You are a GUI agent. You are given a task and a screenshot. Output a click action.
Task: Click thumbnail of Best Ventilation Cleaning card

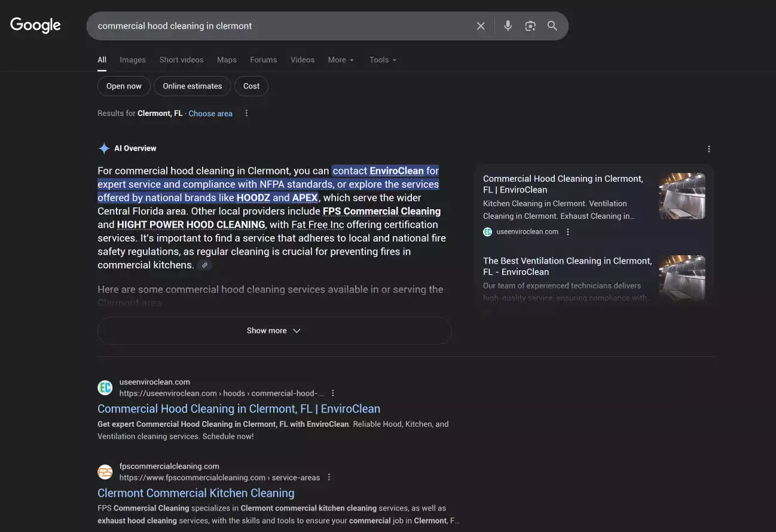682,277
